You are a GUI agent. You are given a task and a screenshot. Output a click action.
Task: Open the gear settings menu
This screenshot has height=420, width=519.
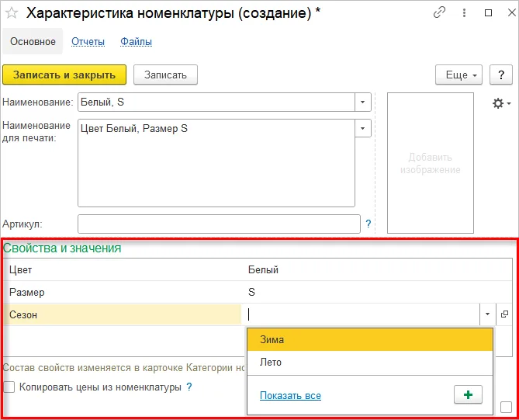pyautogui.click(x=501, y=103)
